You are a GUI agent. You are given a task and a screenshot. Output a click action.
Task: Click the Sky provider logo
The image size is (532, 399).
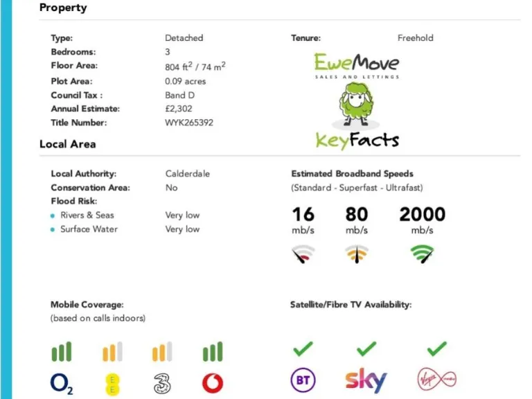tap(366, 380)
